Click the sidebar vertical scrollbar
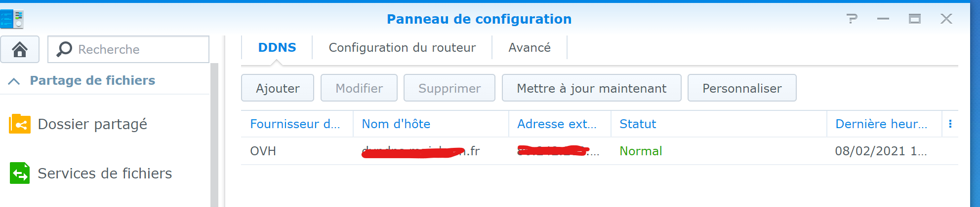Screen dimensions: 980x207 214,135
